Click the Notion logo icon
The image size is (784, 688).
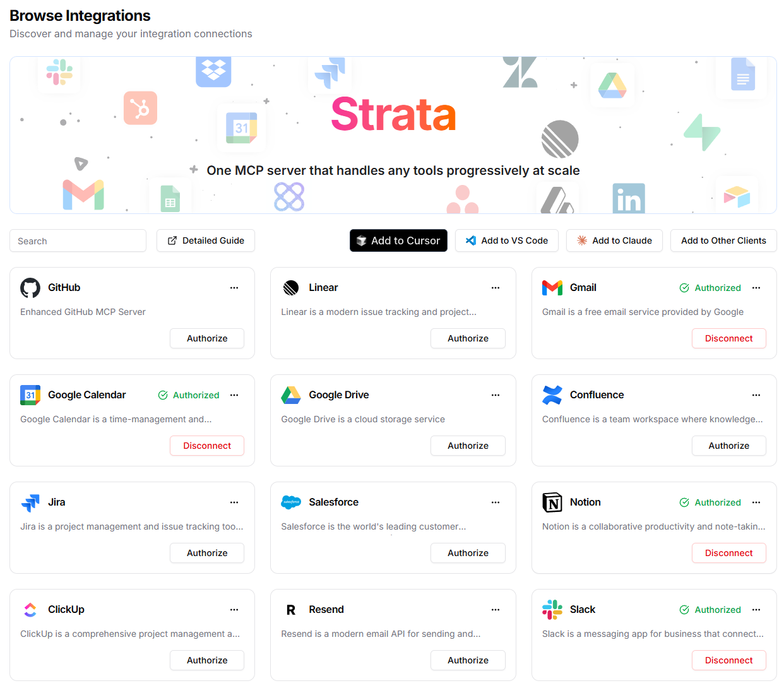[552, 502]
